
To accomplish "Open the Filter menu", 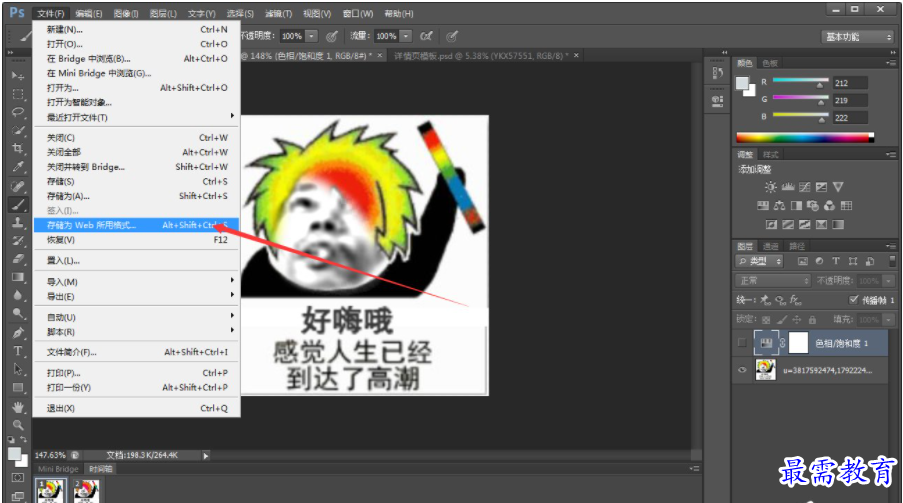I will (278, 13).
